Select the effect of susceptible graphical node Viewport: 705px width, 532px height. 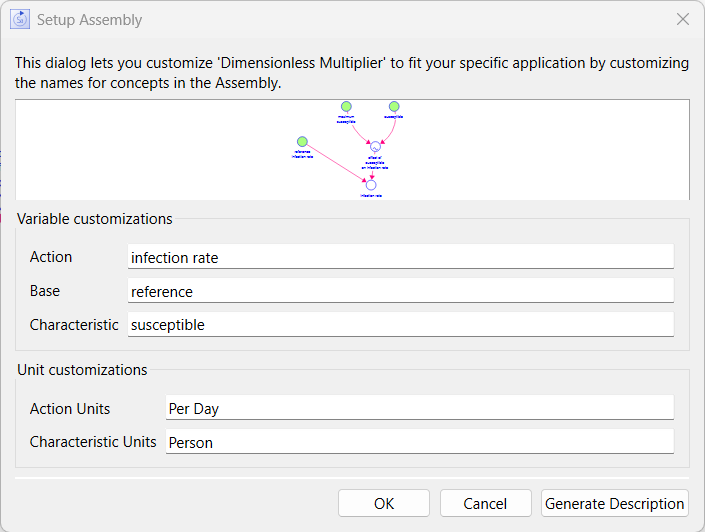click(x=375, y=147)
